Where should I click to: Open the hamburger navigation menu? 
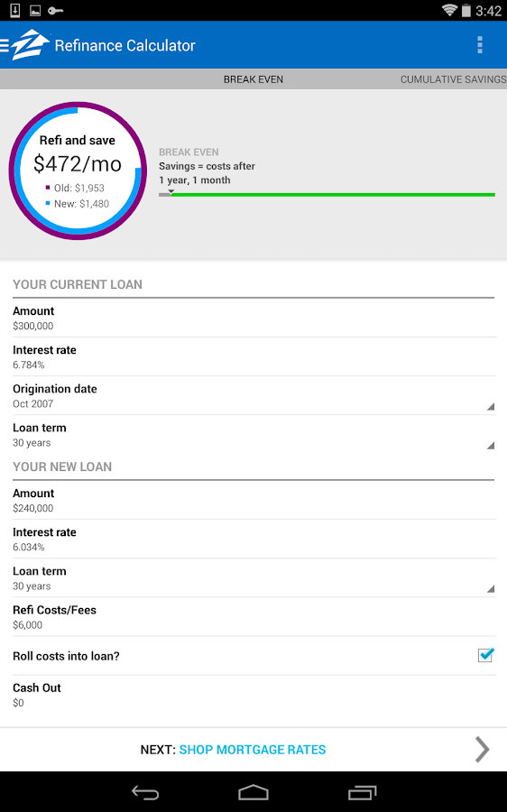(5, 46)
